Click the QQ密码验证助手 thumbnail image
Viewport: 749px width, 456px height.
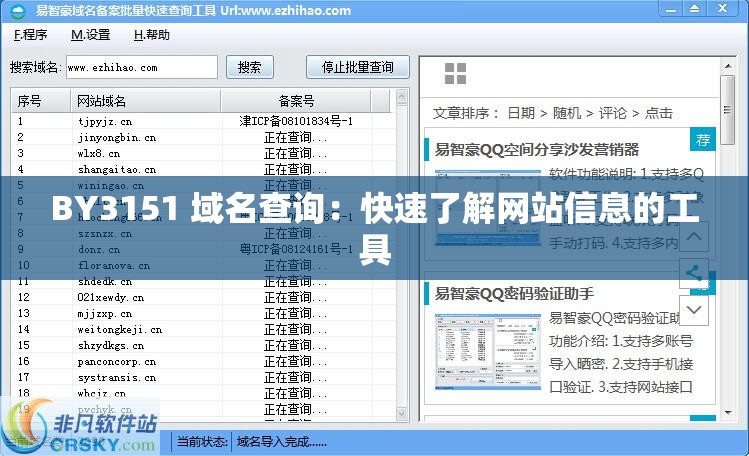[488, 351]
